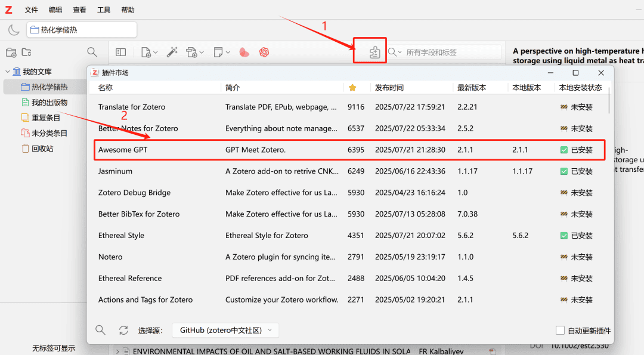Toggle dark mode with the moon icon

pyautogui.click(x=13, y=29)
